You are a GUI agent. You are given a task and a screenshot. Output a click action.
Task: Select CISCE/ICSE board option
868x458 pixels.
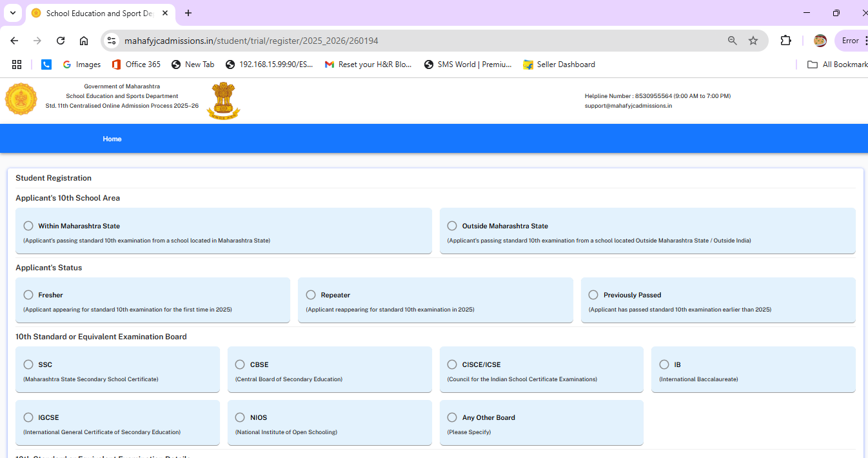click(x=452, y=364)
